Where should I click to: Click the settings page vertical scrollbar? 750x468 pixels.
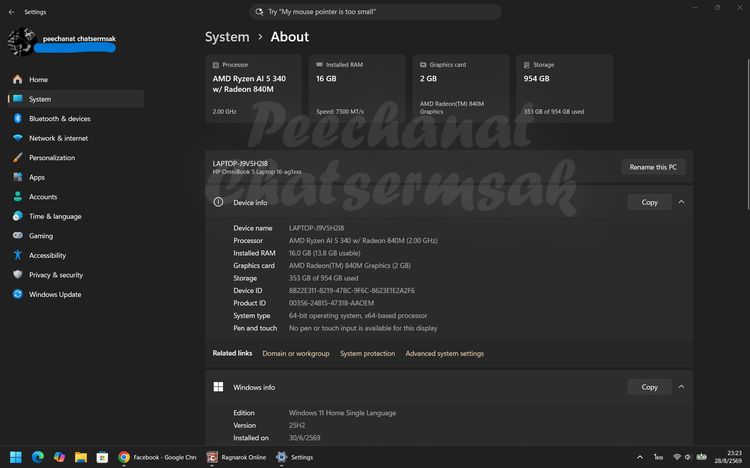(748, 134)
